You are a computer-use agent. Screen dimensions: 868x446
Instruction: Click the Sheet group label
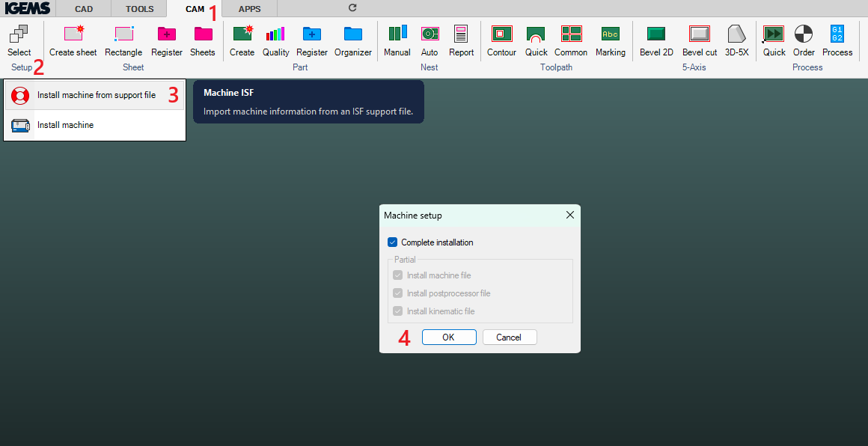click(x=133, y=67)
